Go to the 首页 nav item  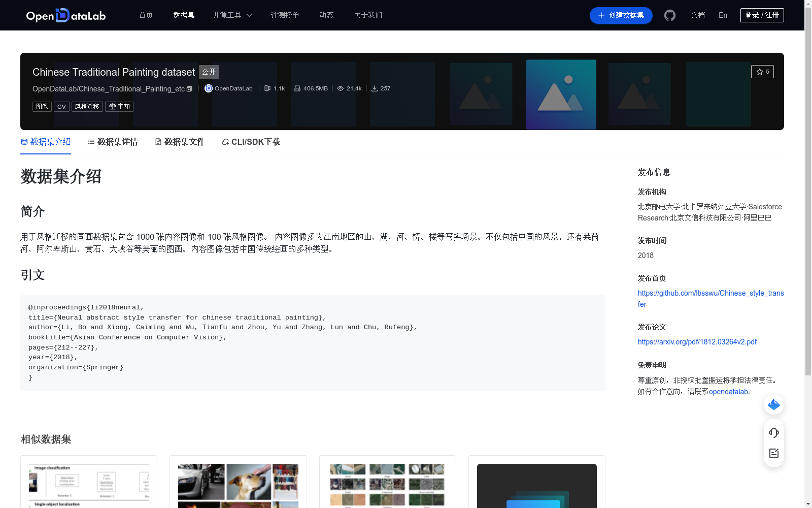click(x=146, y=15)
